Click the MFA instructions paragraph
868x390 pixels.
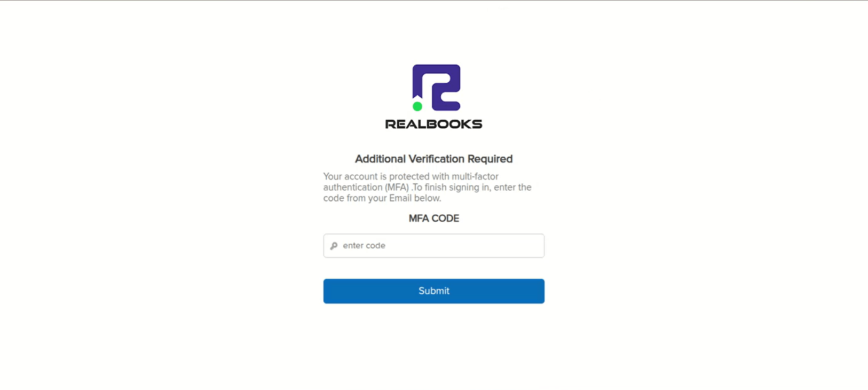(x=428, y=187)
